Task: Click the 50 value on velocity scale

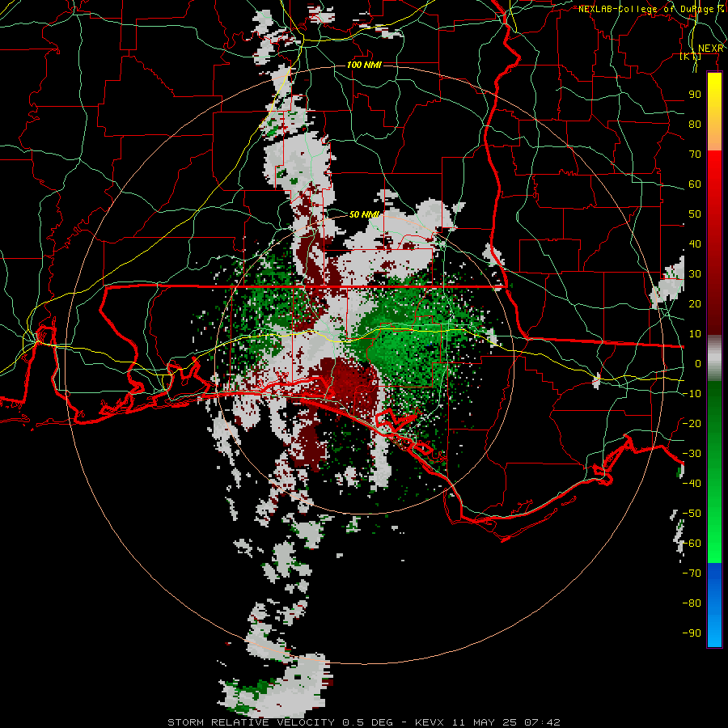Action: click(695, 214)
